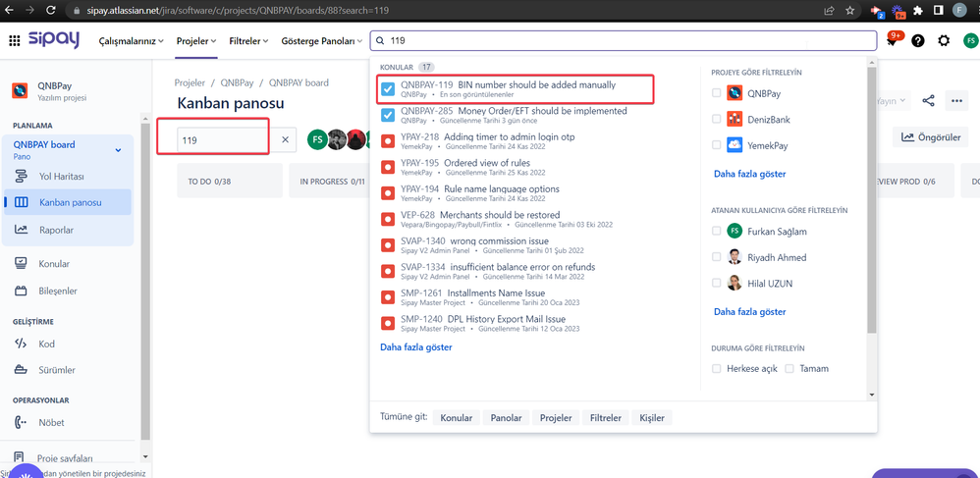
Task: Jump to Filtreler in Tümüne git
Action: (x=606, y=418)
